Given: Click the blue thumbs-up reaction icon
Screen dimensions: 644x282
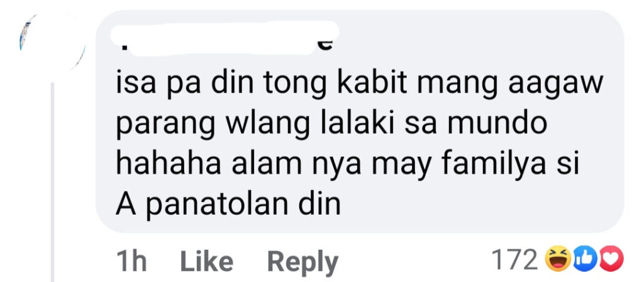Looking at the screenshot, I should (x=584, y=260).
